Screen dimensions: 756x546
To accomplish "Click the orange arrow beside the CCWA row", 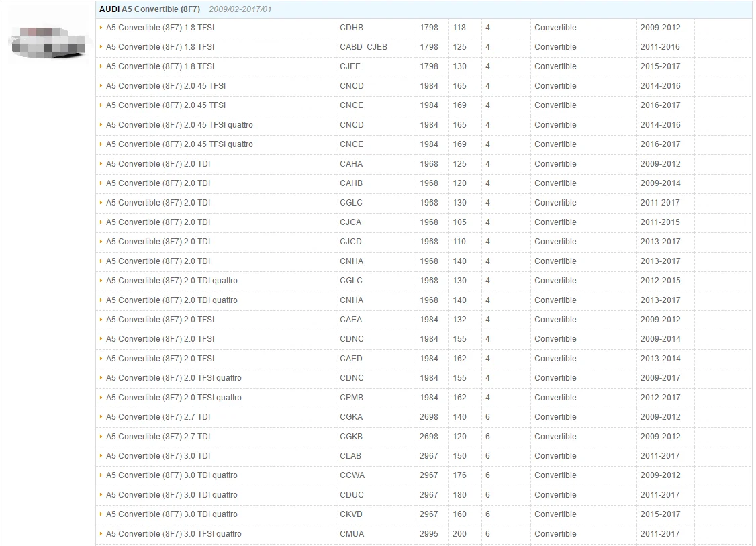I will pyautogui.click(x=101, y=475).
